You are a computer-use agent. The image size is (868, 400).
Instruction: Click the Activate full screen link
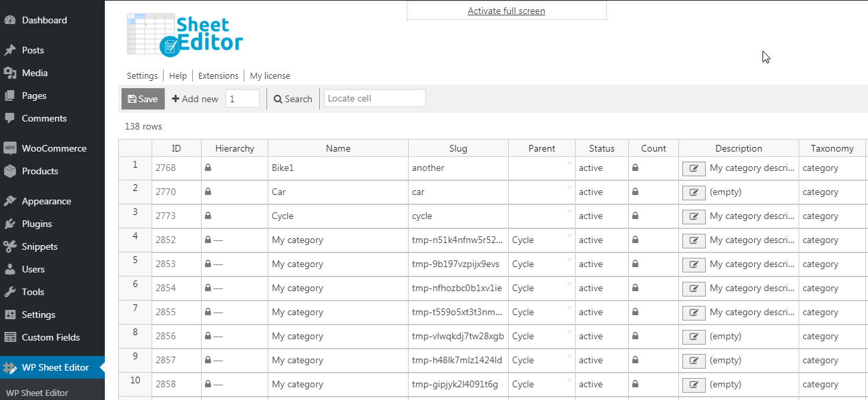pos(506,11)
